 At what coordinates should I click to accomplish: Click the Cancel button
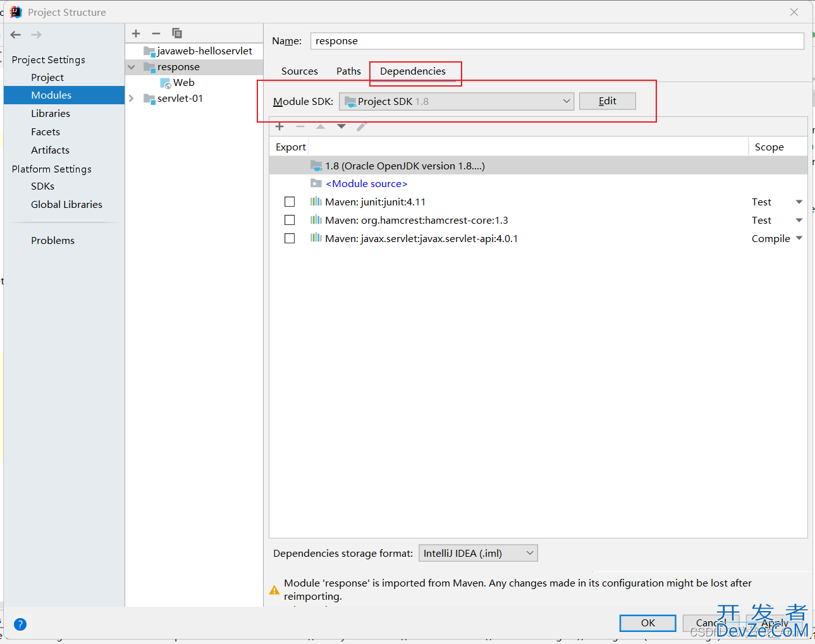point(711,623)
